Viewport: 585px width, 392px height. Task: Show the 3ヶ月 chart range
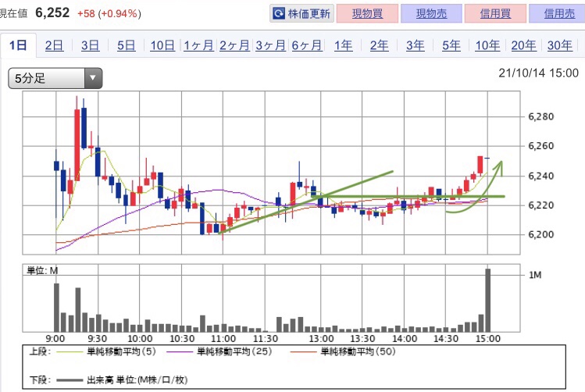270,45
